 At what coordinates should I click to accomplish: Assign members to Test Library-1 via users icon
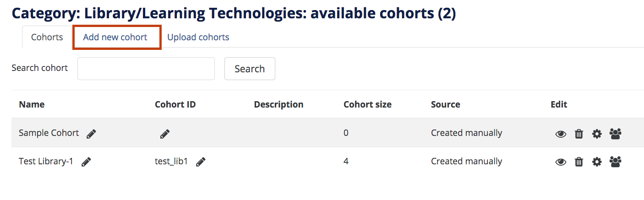tap(616, 162)
